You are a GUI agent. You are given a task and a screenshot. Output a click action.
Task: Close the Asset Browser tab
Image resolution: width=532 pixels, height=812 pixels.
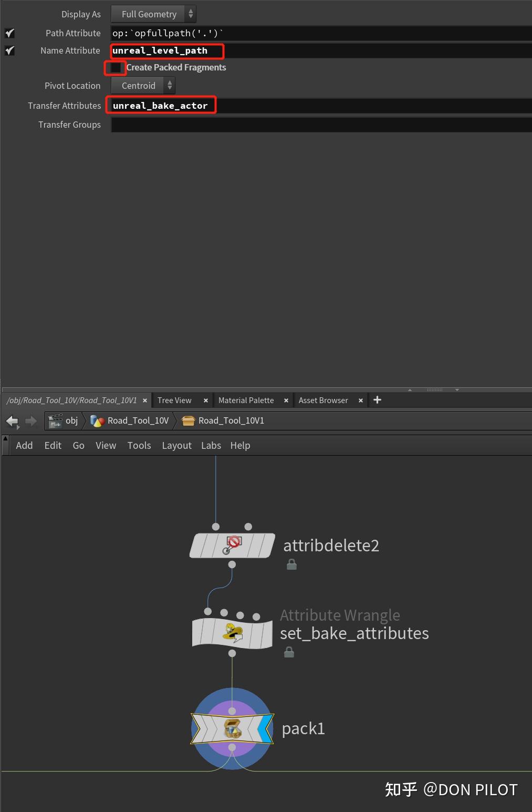click(x=361, y=400)
